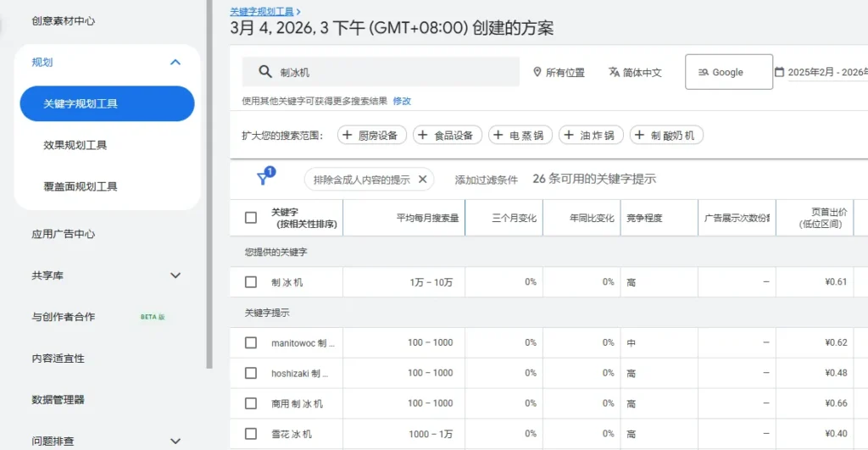Viewport: 868px width, 450px height.
Task: Click keyword text manitowoc 制...
Action: [303, 343]
